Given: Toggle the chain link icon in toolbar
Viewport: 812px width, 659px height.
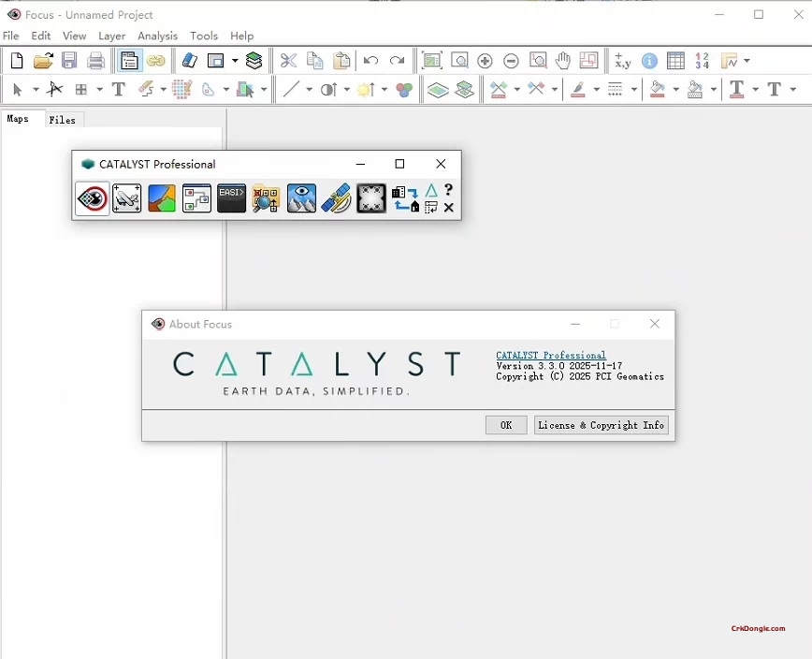Looking at the screenshot, I should click(155, 61).
